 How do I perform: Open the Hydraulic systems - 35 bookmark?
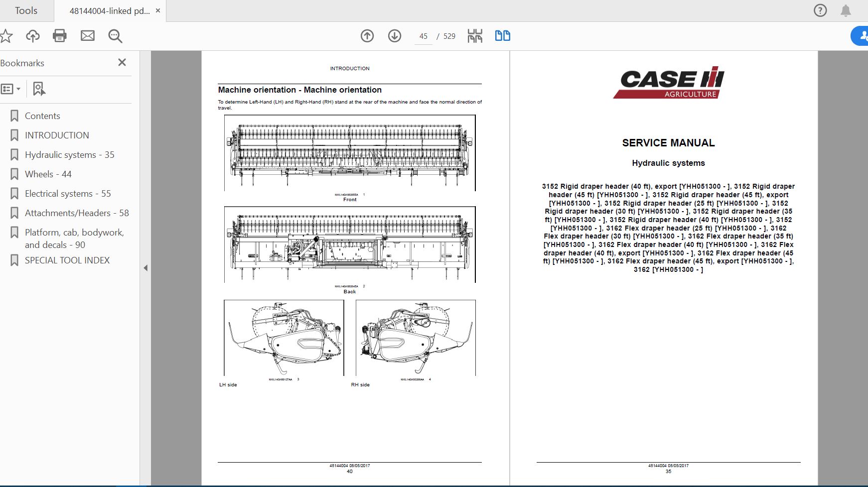pos(70,155)
